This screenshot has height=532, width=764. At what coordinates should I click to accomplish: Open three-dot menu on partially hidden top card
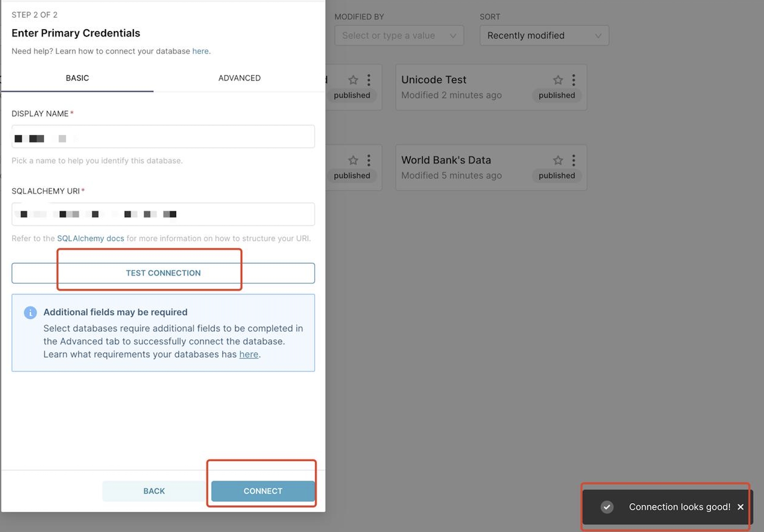tap(369, 80)
